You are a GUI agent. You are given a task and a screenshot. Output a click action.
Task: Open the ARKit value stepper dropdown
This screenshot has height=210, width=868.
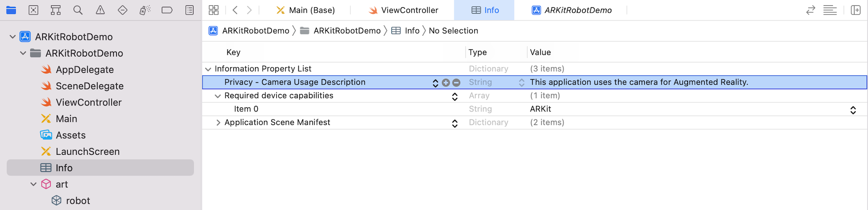point(853,110)
